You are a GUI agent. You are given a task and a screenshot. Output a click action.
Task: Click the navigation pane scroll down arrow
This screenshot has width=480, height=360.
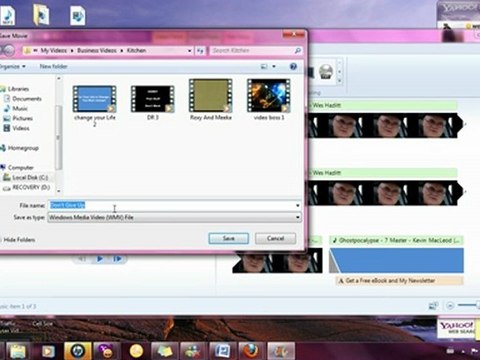point(59,191)
